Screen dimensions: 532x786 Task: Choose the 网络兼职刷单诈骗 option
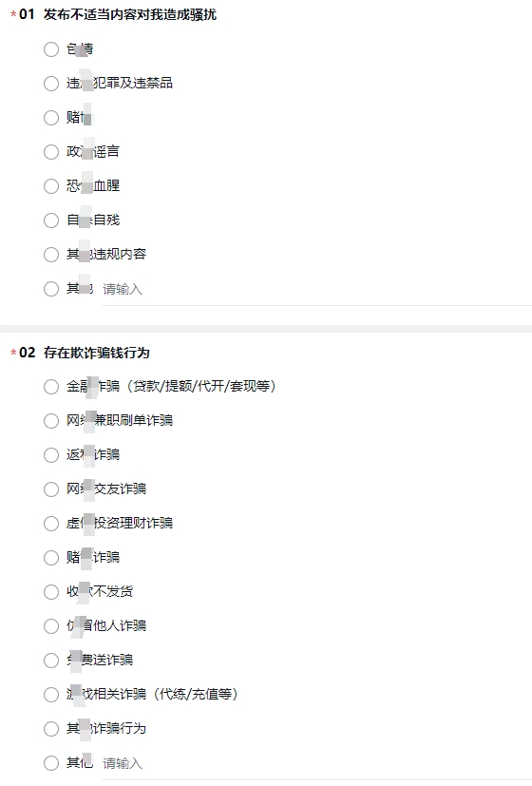coord(51,421)
